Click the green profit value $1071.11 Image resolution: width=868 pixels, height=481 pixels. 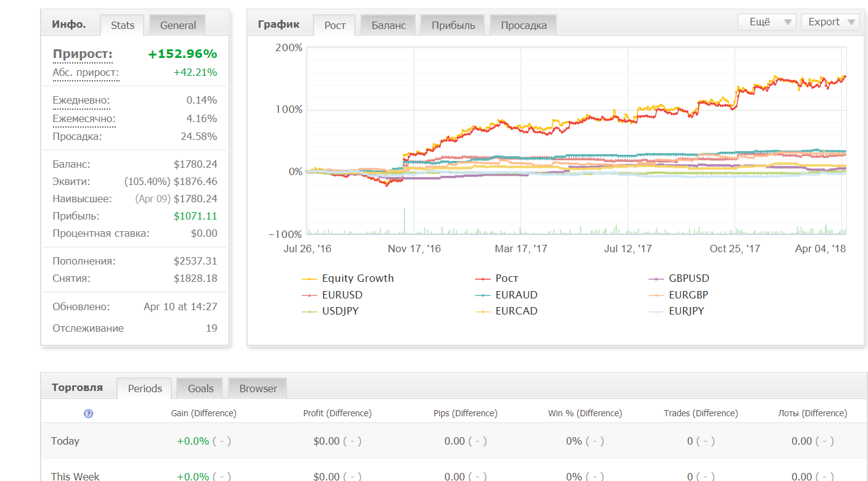point(195,216)
